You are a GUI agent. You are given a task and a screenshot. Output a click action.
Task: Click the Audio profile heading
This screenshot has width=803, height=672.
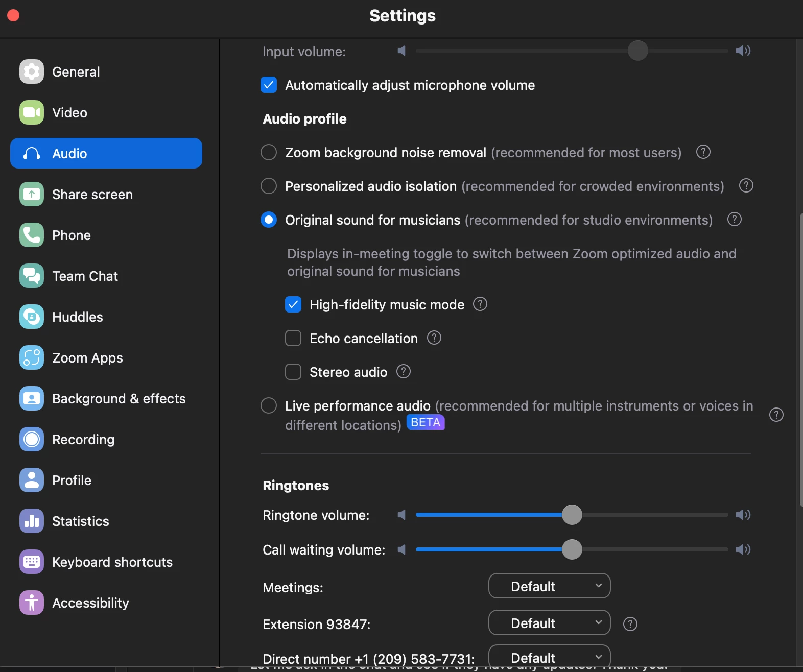coord(305,119)
